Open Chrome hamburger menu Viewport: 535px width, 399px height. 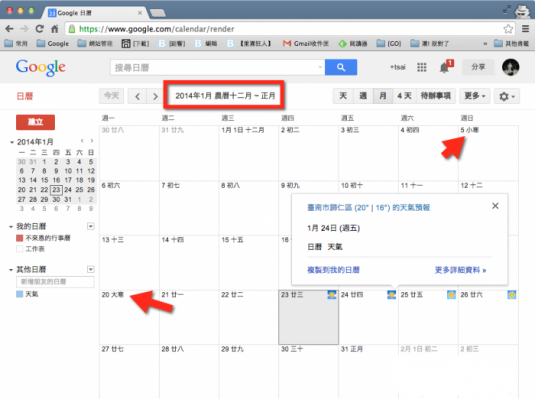(525, 29)
